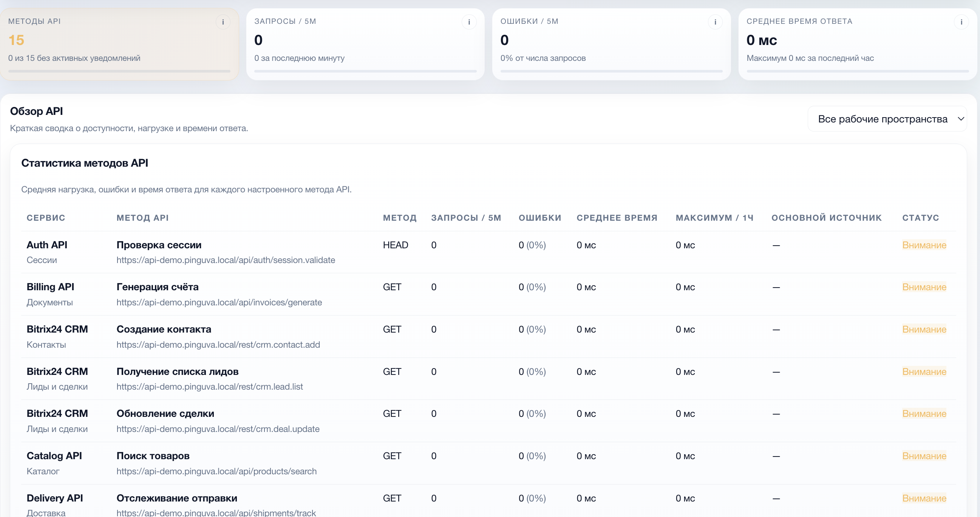Open the crm.contact.add URL link
This screenshot has height=517, width=980.
click(218, 344)
